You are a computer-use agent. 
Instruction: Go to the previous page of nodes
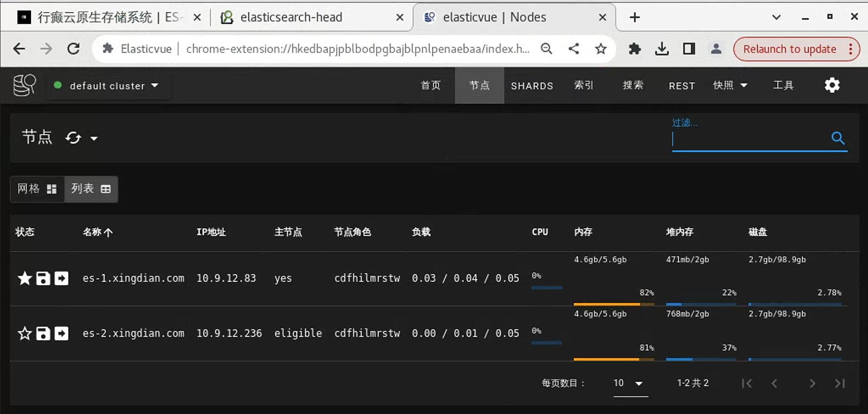click(774, 383)
